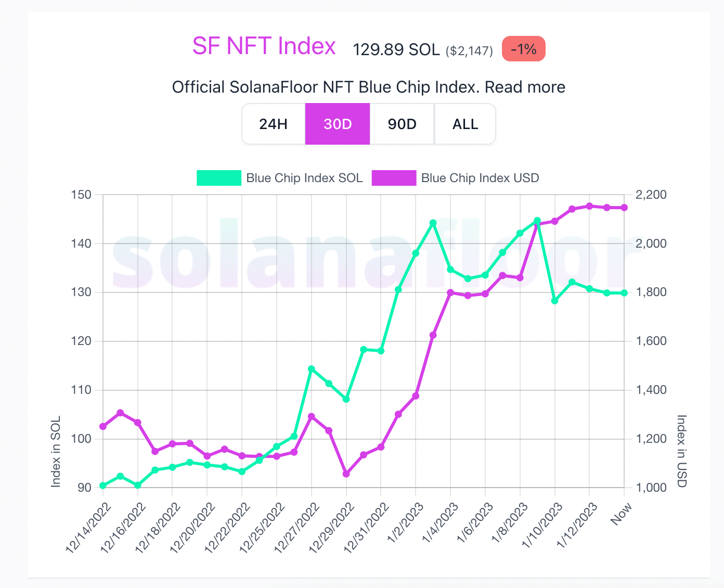Click the green SOL dip point at 1/10/2023

pos(554,301)
